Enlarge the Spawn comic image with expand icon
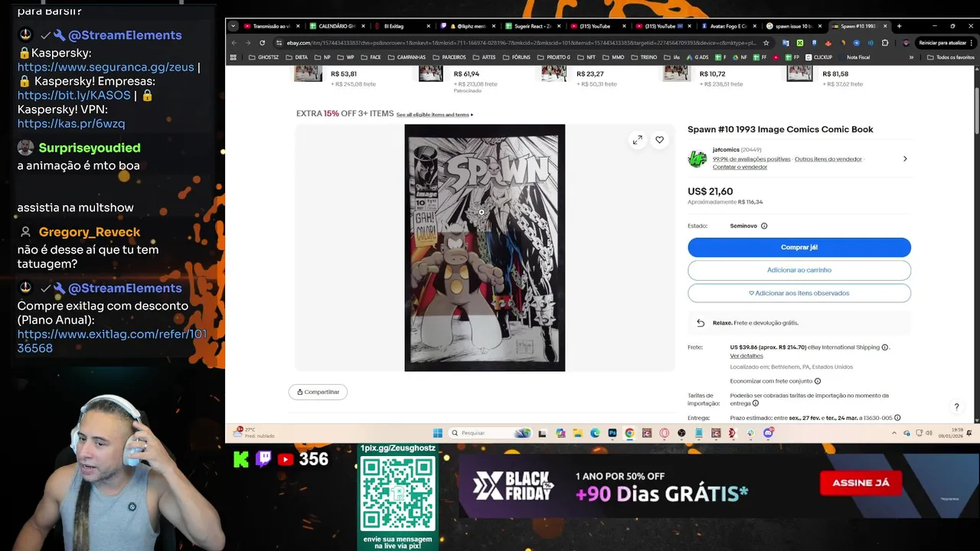Screen dimensions: 980x551 [x=637, y=140]
